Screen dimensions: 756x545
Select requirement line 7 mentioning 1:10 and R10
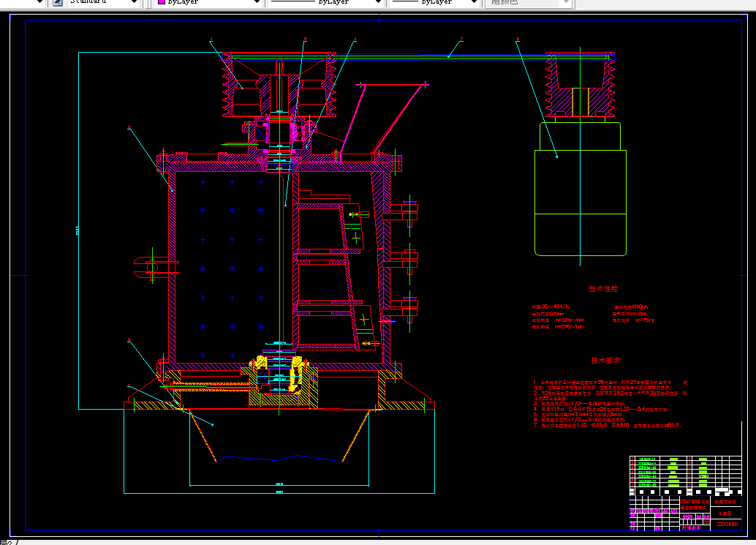[x=607, y=425]
